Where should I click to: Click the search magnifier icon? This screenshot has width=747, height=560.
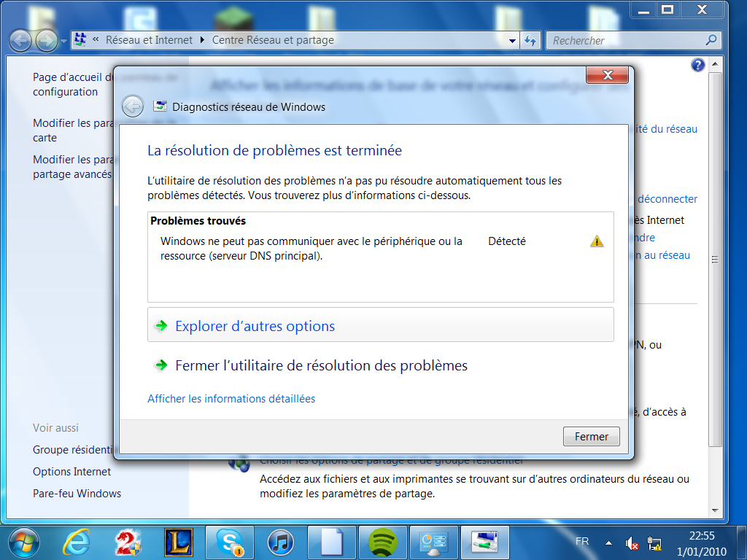711,41
